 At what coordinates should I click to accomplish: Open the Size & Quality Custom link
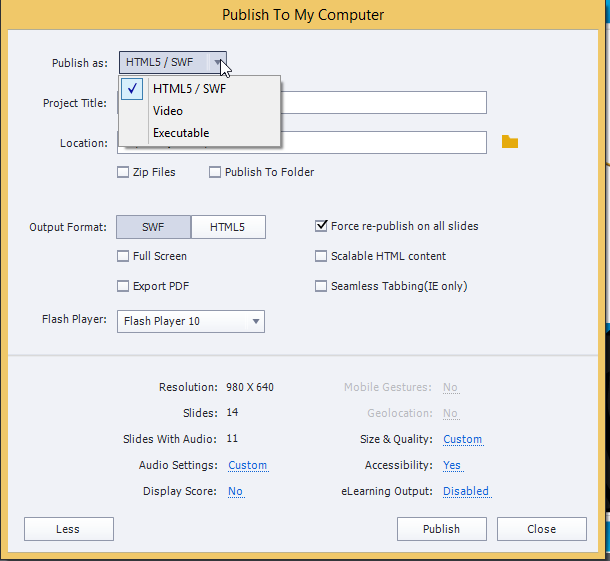point(462,439)
